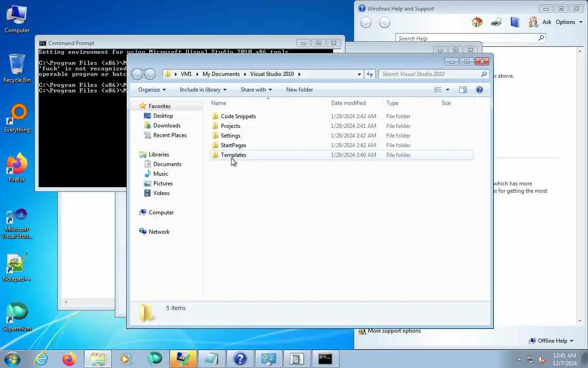This screenshot has width=588, height=368.
Task: Show hidden system tray icons
Action: 520,359
